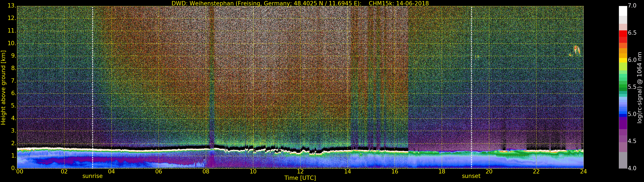This screenshot has height=182, width=644.
Task: Click the 12 tick on the time axis
Action: [300, 172]
